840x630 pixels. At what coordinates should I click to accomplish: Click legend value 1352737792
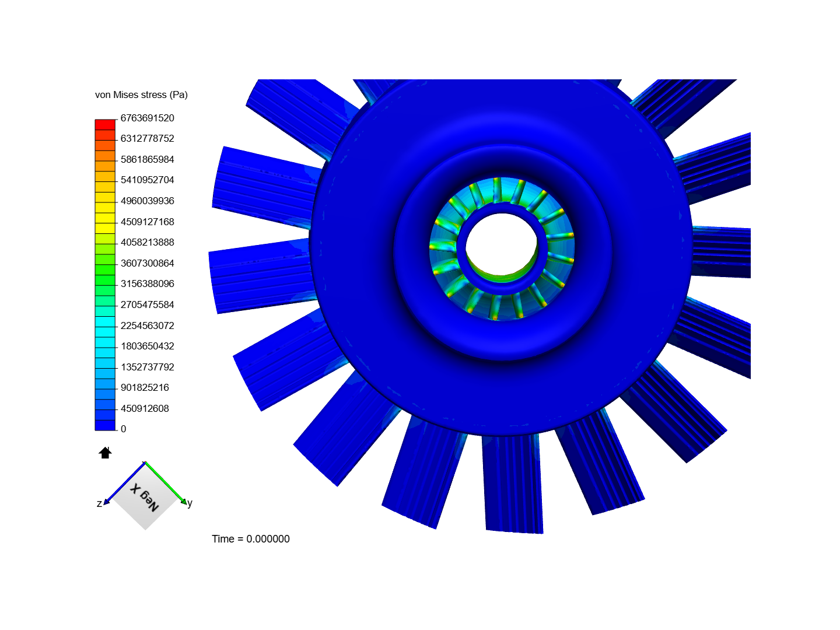coord(148,367)
